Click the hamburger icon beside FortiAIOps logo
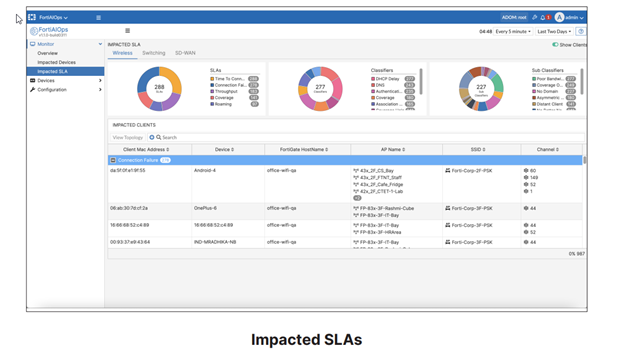Viewport: 624px width, 361px height. tap(127, 31)
